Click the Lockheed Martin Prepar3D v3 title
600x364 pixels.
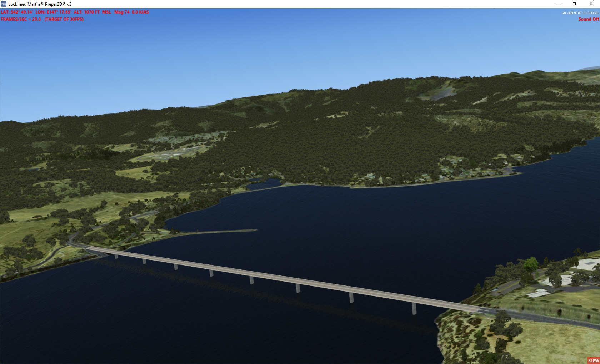coord(40,4)
